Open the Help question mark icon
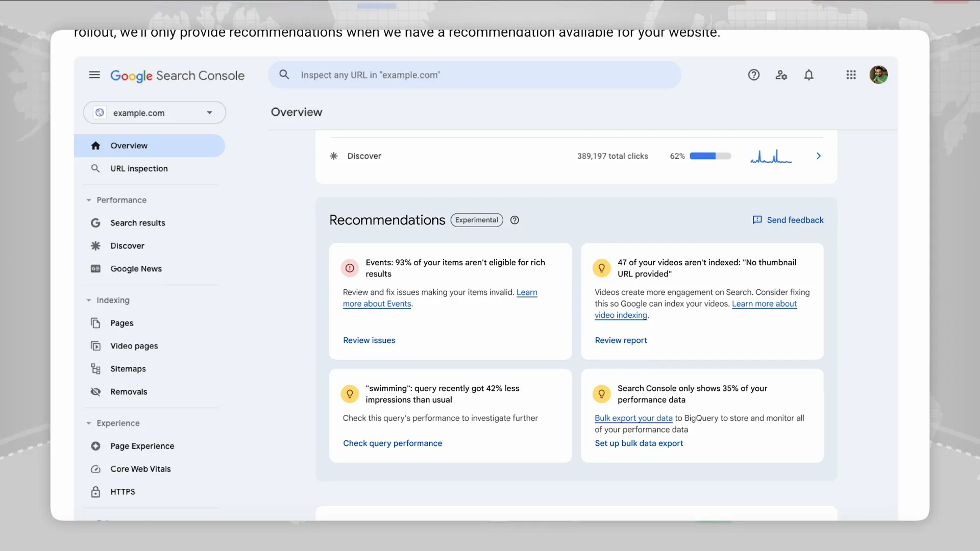This screenshot has height=551, width=980. pyautogui.click(x=754, y=75)
